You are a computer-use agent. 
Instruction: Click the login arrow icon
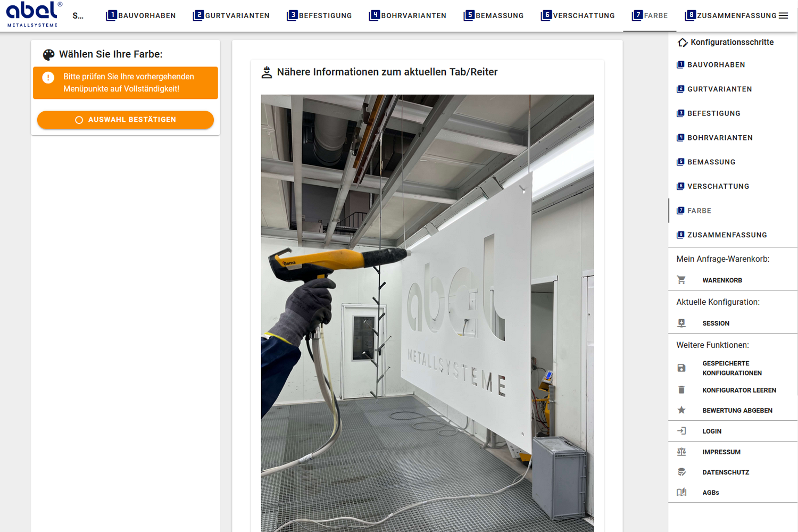pos(681,431)
